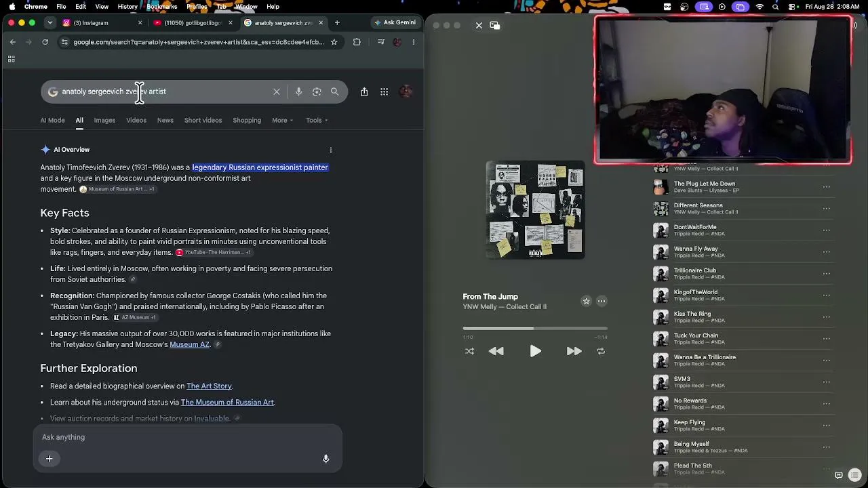Open The Art Story link
This screenshot has height=488, width=868.
coord(209,386)
